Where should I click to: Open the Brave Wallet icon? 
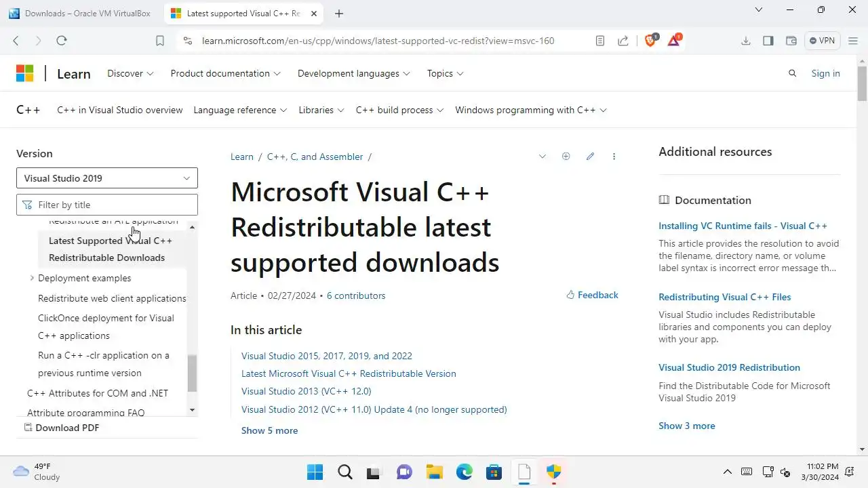pyautogui.click(x=791, y=41)
